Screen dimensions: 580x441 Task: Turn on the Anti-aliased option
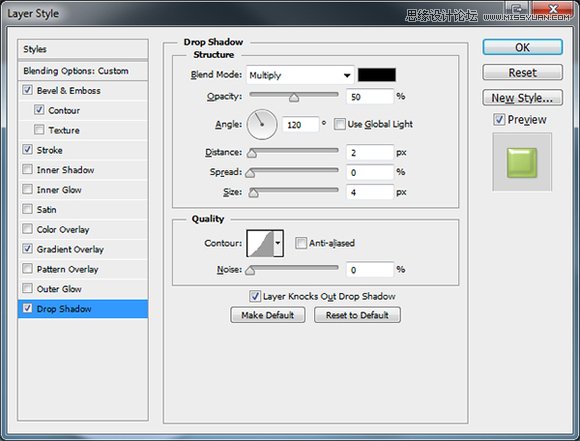click(x=301, y=243)
